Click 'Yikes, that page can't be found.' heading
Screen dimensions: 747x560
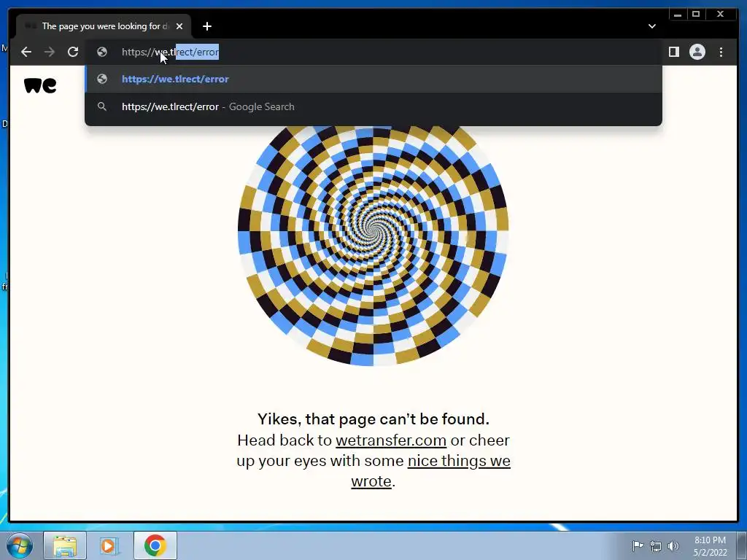click(373, 419)
